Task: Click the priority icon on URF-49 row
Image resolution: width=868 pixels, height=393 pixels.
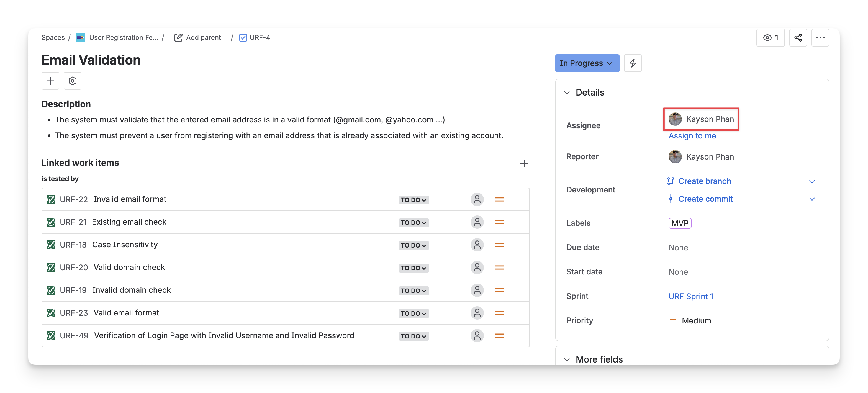Action: [x=499, y=336]
